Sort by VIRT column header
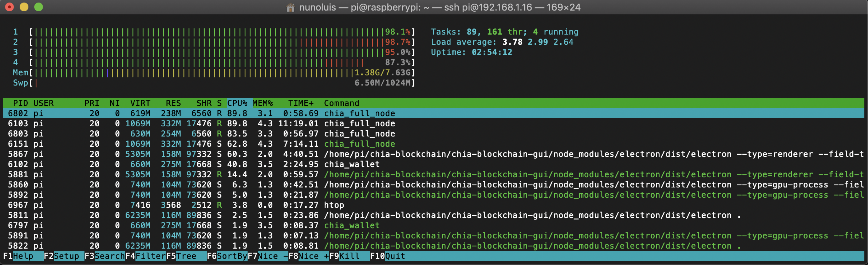Screen dimensions: 868x265 point(141,103)
